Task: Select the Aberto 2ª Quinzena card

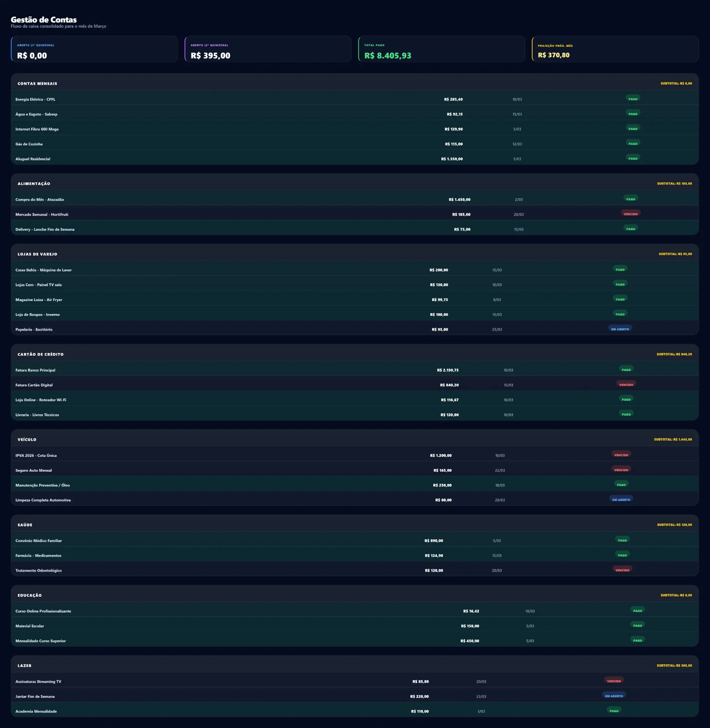Action: tap(268, 49)
